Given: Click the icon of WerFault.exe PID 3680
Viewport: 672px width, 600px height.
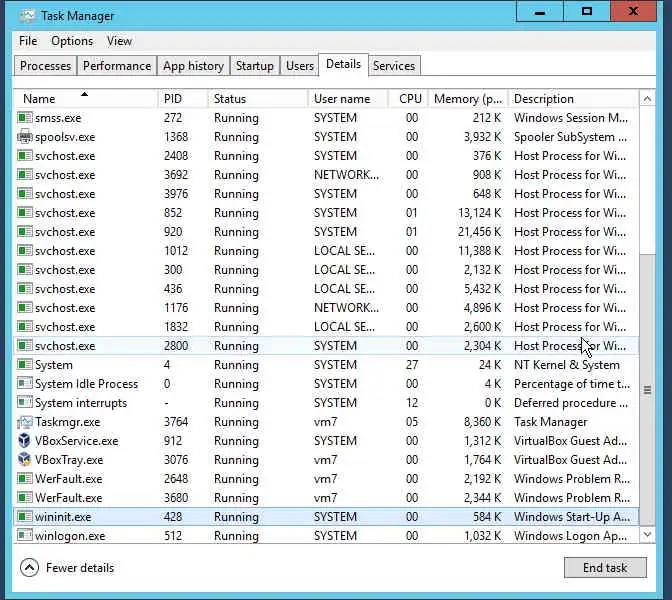Looking at the screenshot, I should click(25, 498).
